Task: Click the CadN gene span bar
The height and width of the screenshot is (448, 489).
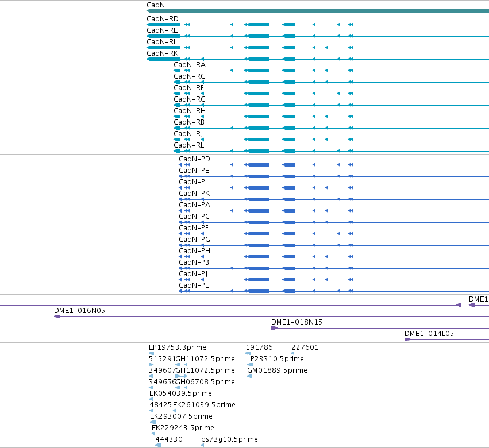Action: pos(318,11)
